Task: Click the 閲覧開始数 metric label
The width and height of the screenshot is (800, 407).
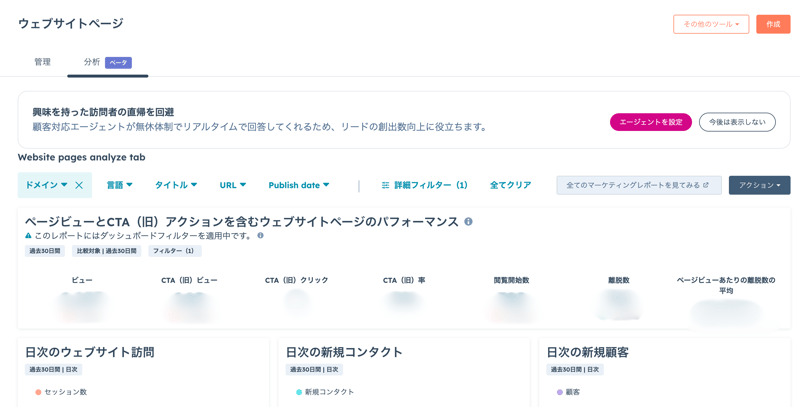Action: [x=511, y=280]
